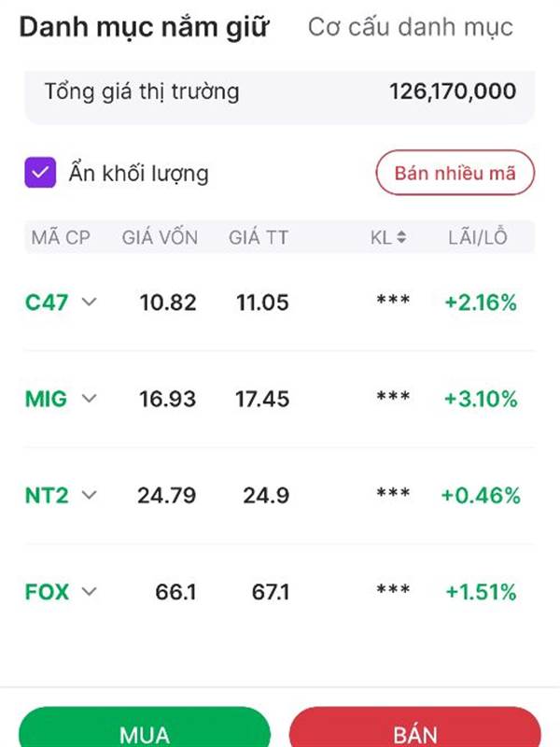Click the Tổng giá thị trường value 126,170,000
Screen dimensions: 560x747
click(453, 92)
